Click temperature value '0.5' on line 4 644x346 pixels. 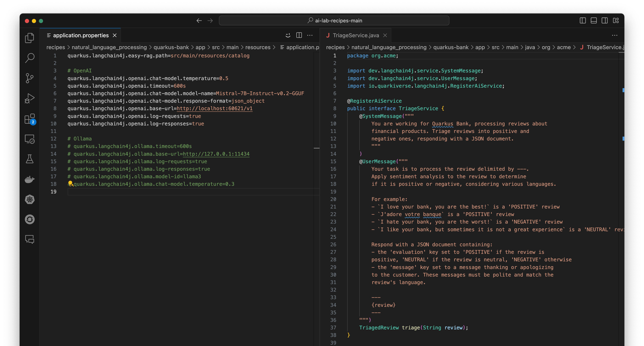pyautogui.click(x=223, y=78)
